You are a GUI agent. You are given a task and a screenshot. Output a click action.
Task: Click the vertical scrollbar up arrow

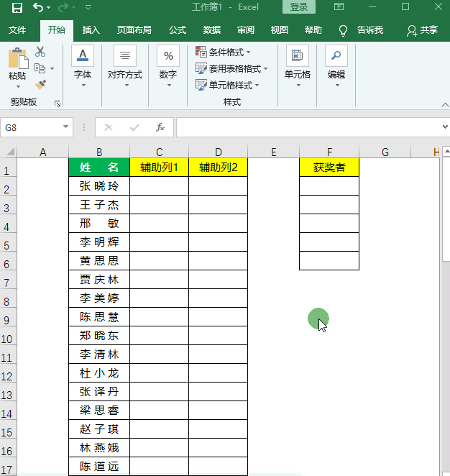[446, 151]
